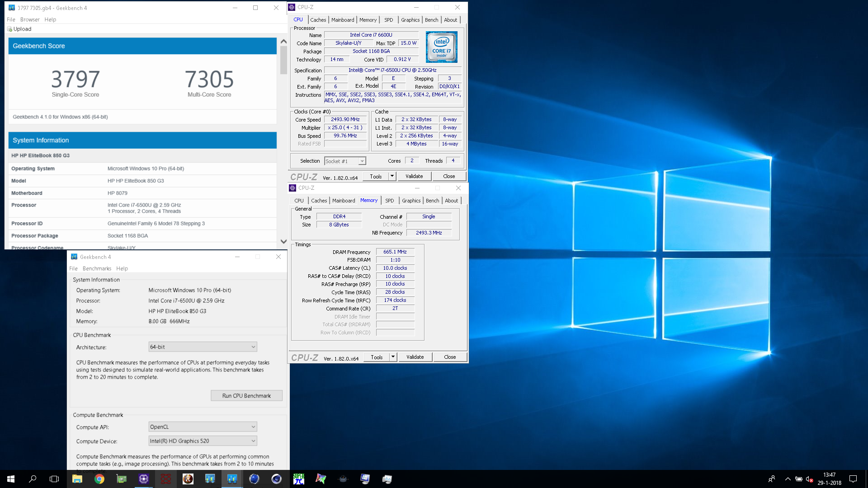Open the red knot icon on taskbar
Screen dimensions: 868x488
(x=166, y=479)
